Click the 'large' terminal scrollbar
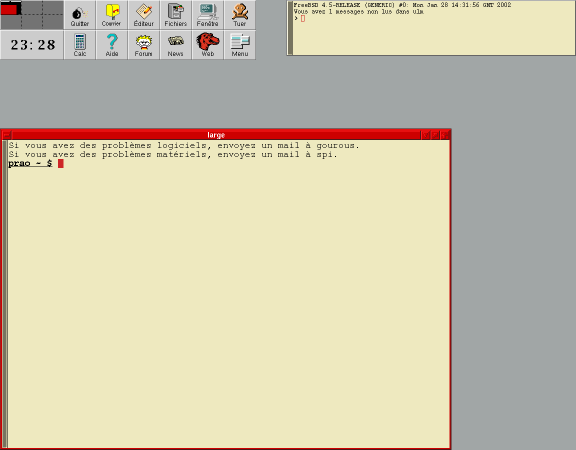 (5, 294)
